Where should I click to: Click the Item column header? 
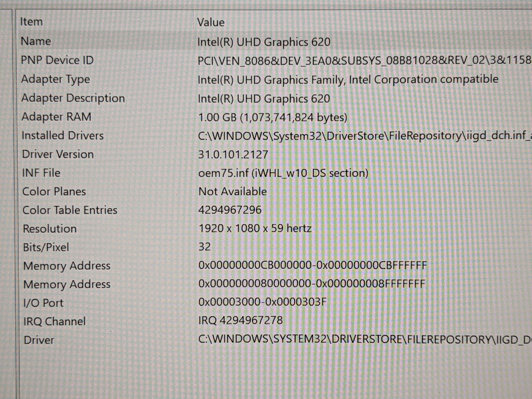32,22
